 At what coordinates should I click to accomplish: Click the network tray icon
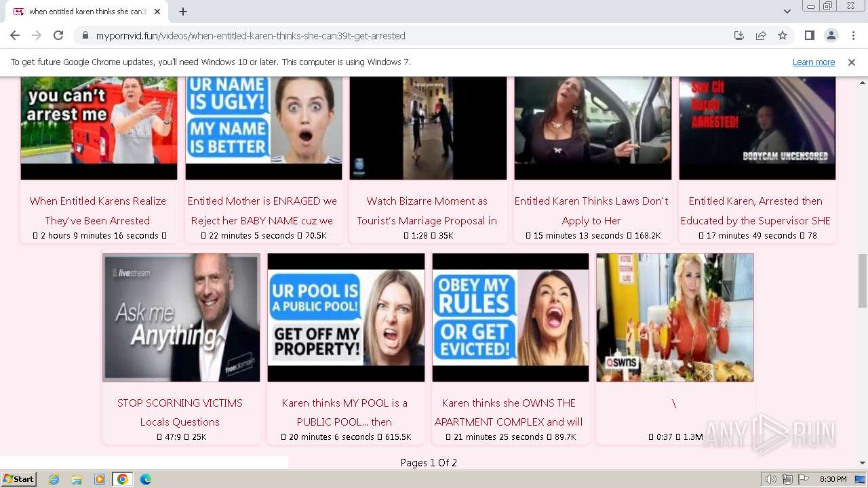[787, 479]
